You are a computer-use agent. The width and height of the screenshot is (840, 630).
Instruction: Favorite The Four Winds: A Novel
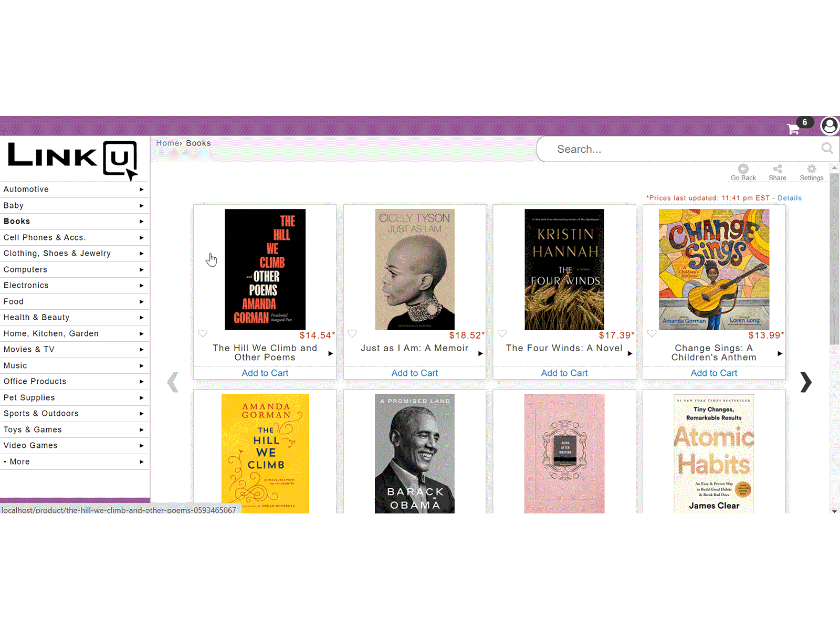coord(502,333)
